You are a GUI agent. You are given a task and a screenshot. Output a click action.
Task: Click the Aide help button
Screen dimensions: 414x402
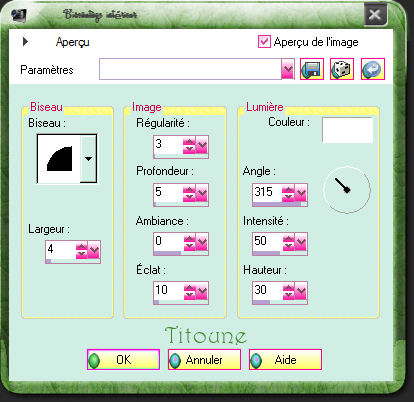pos(285,360)
